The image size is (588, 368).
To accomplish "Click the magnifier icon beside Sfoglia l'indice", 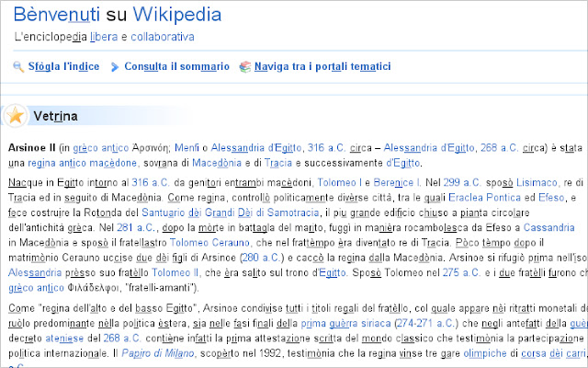I will pos(18,67).
